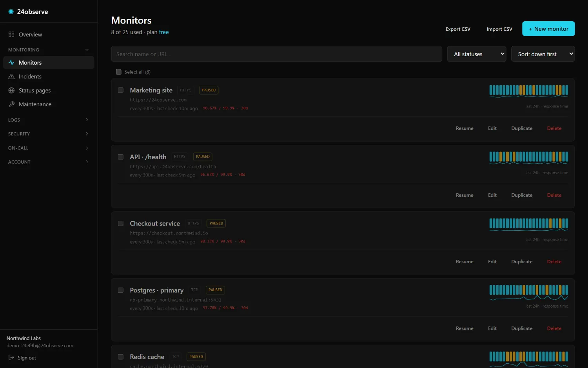Delete the Marketing site monitor

pyautogui.click(x=554, y=128)
